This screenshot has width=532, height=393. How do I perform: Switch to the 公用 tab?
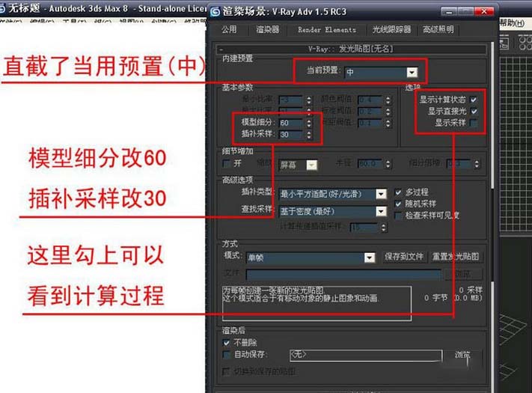229,29
